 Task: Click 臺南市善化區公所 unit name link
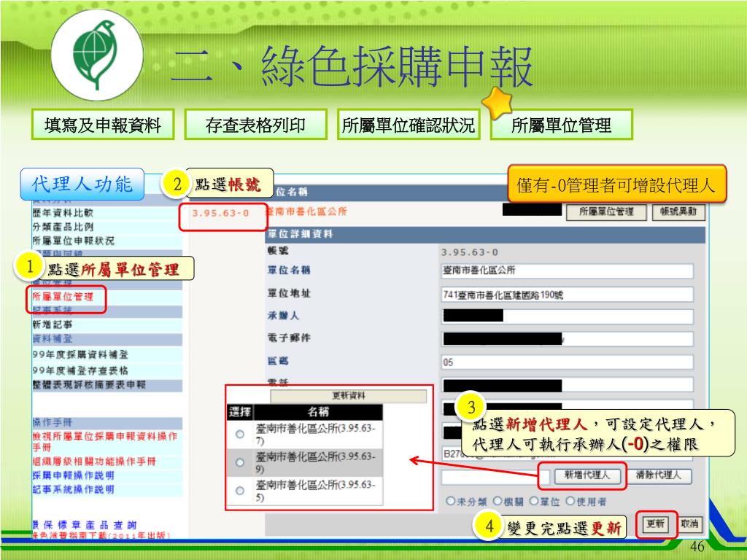coord(307,211)
